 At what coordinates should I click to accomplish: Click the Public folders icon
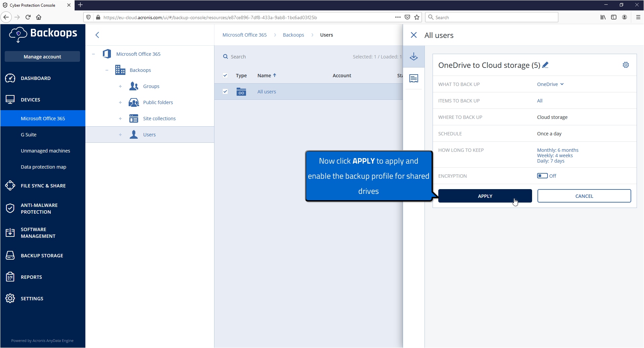(134, 102)
